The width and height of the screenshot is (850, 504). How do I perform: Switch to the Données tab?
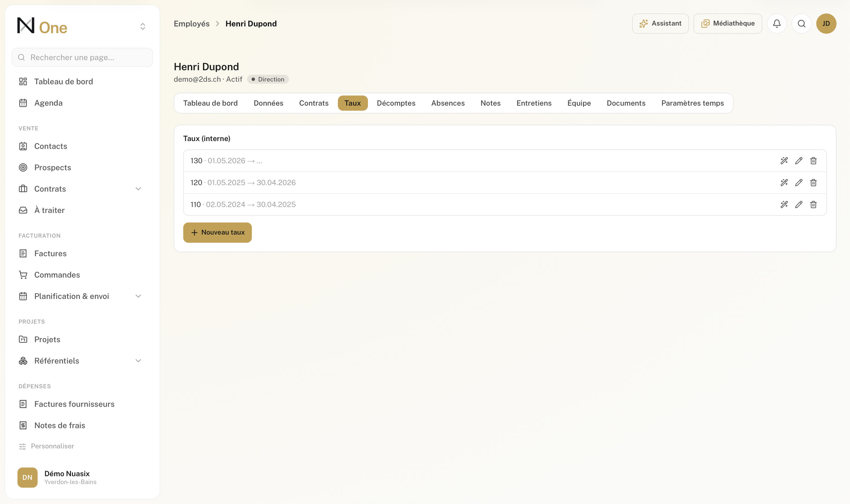(x=268, y=103)
